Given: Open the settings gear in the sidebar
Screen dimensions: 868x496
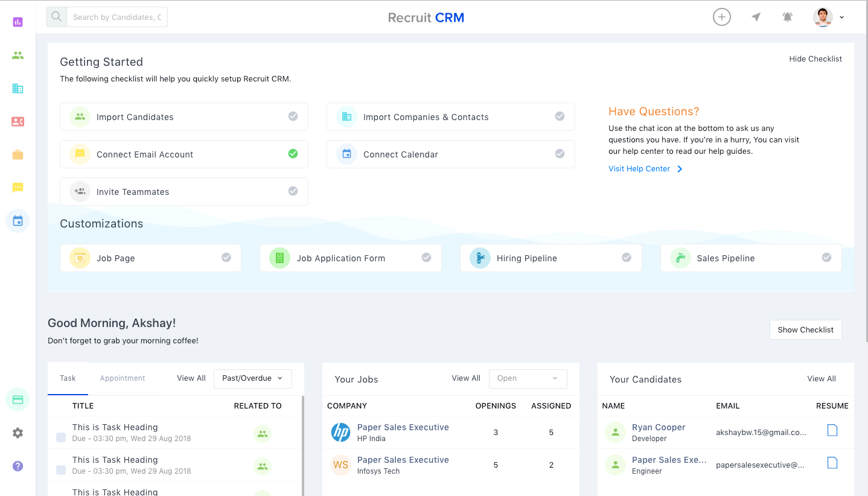Looking at the screenshot, I should click(18, 433).
